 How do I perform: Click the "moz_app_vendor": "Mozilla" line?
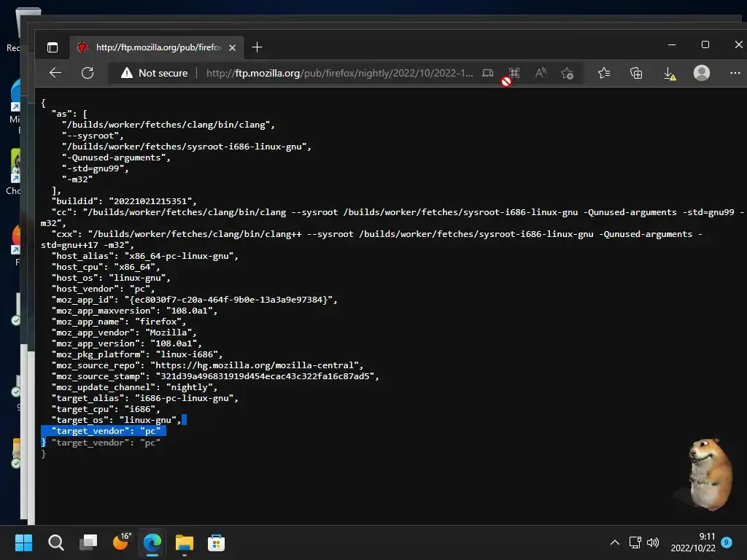coord(124,332)
